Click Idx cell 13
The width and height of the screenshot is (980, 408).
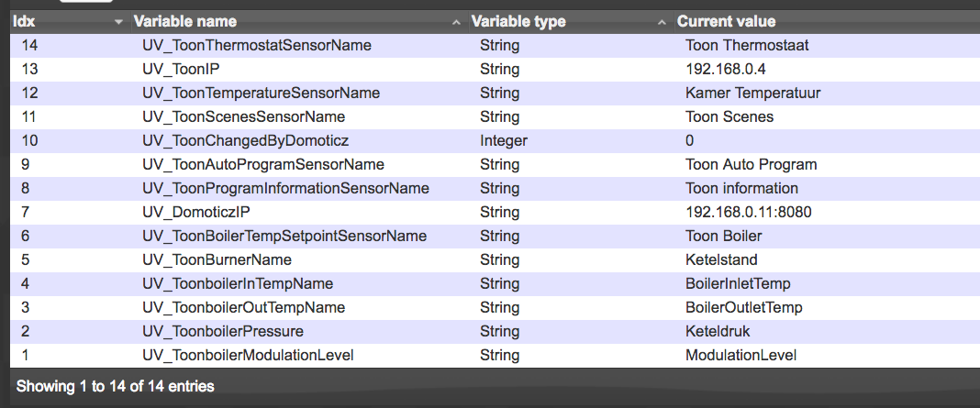click(x=29, y=70)
